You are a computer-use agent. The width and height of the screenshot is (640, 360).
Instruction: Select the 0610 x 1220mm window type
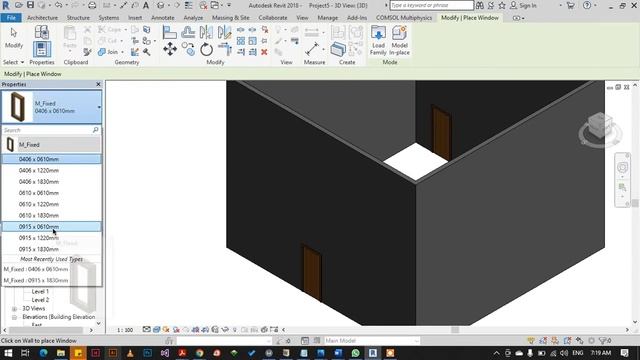[x=51, y=204]
